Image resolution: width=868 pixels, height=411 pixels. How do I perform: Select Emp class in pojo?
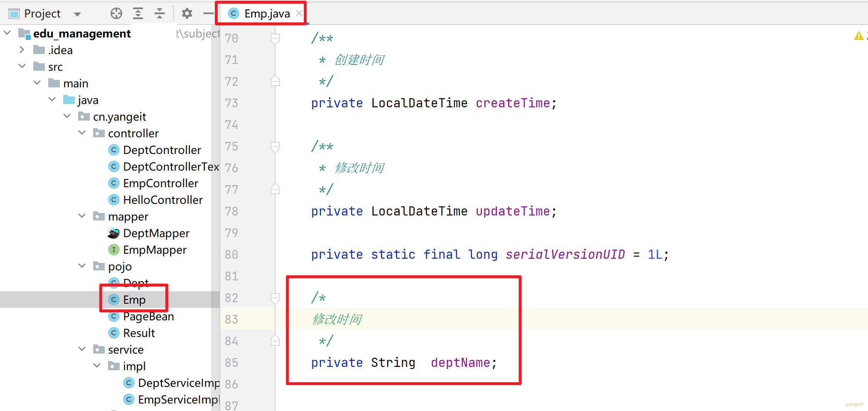click(x=134, y=300)
